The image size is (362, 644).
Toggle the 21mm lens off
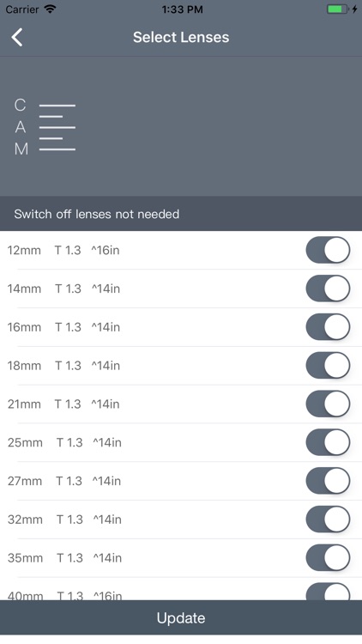point(328,404)
